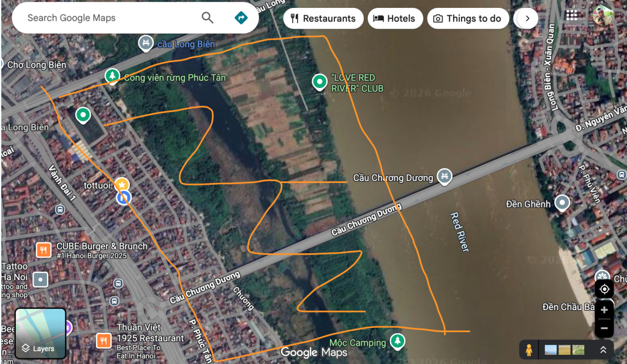The height and width of the screenshot is (364, 627).
Task: Open the street imagery thumbnails
Action: 564,350
